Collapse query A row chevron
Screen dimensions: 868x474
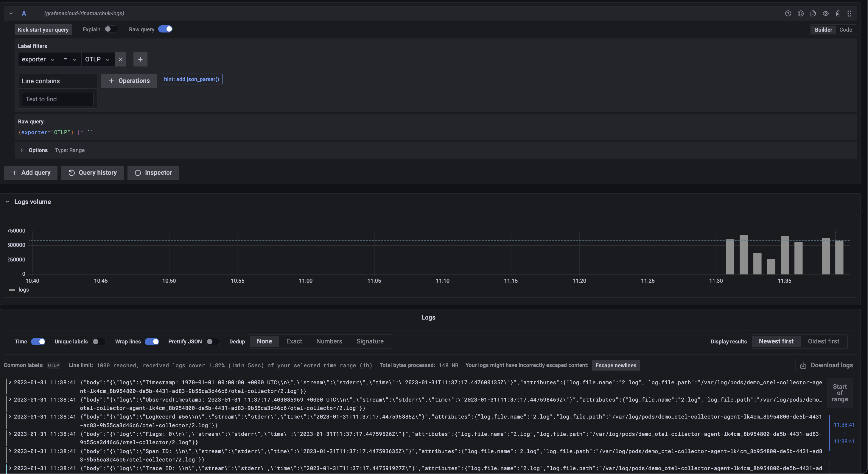(11, 13)
